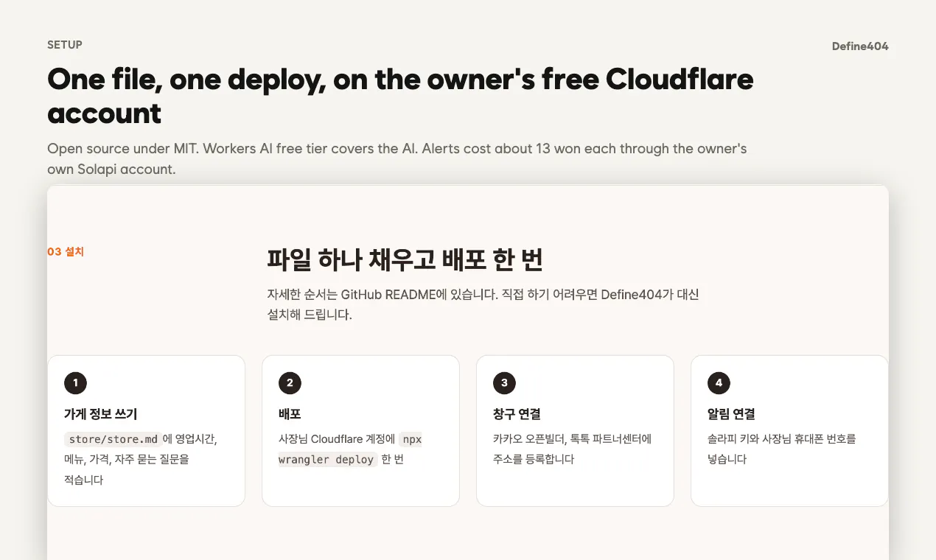Click the 'wrangler deploy' code snippet
Viewport: 936px width, 560px height.
click(x=328, y=460)
